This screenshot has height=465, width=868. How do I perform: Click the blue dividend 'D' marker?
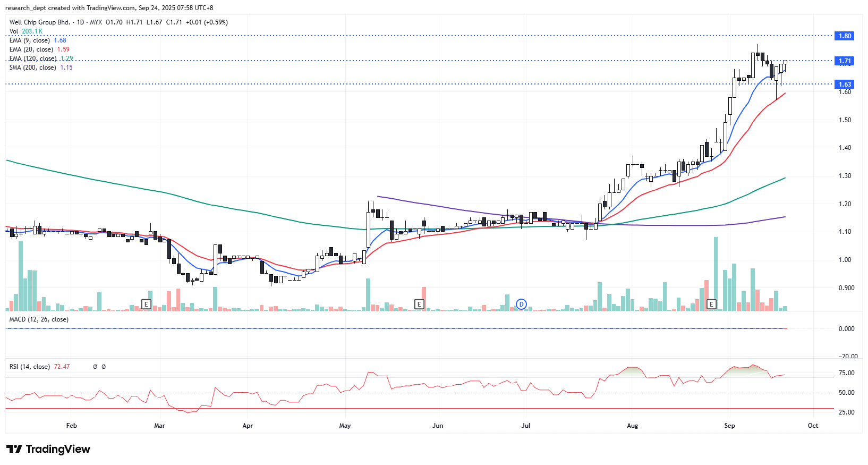pos(522,304)
